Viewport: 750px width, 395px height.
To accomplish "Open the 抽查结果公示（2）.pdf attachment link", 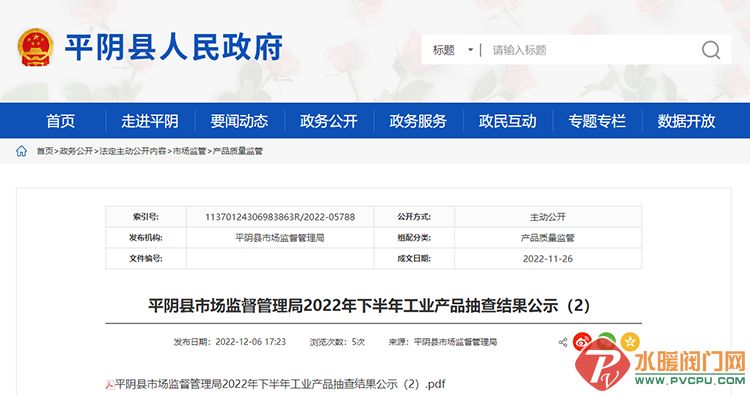I will [x=280, y=384].
